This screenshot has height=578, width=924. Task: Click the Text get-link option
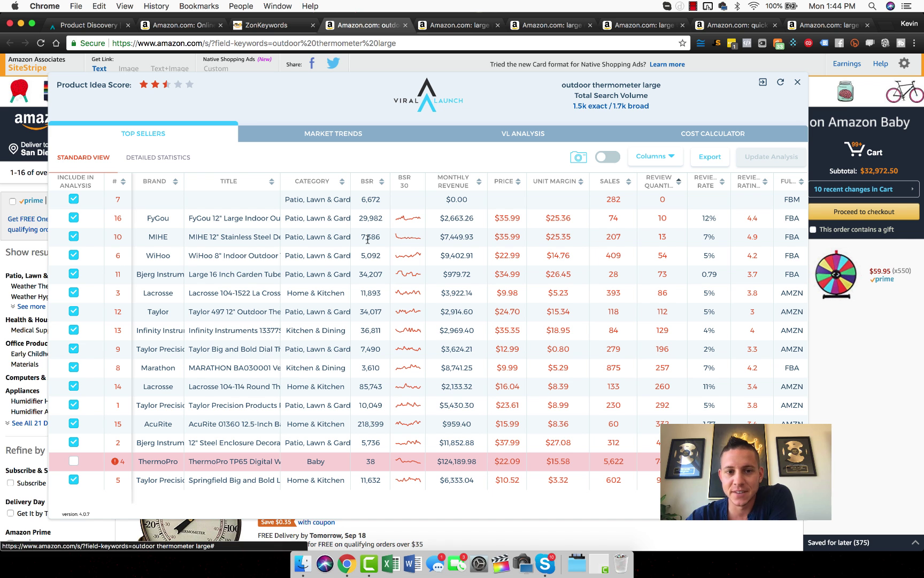click(x=99, y=69)
